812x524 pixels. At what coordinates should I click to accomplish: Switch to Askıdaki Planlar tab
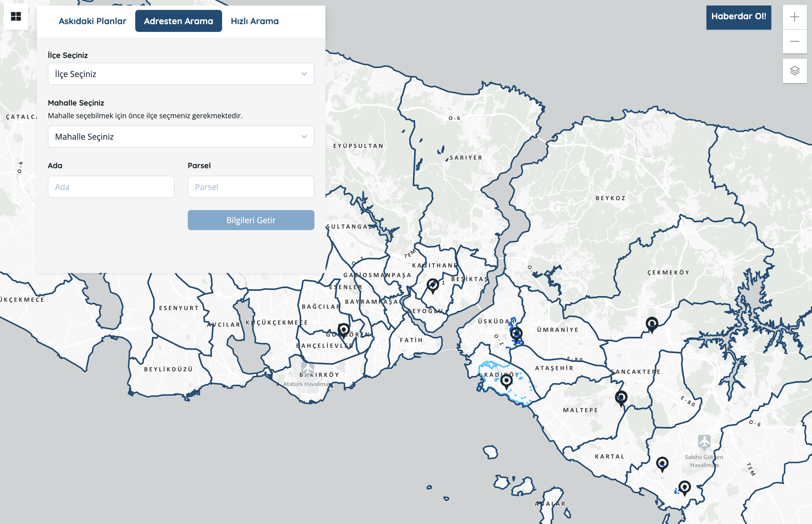pos(92,21)
